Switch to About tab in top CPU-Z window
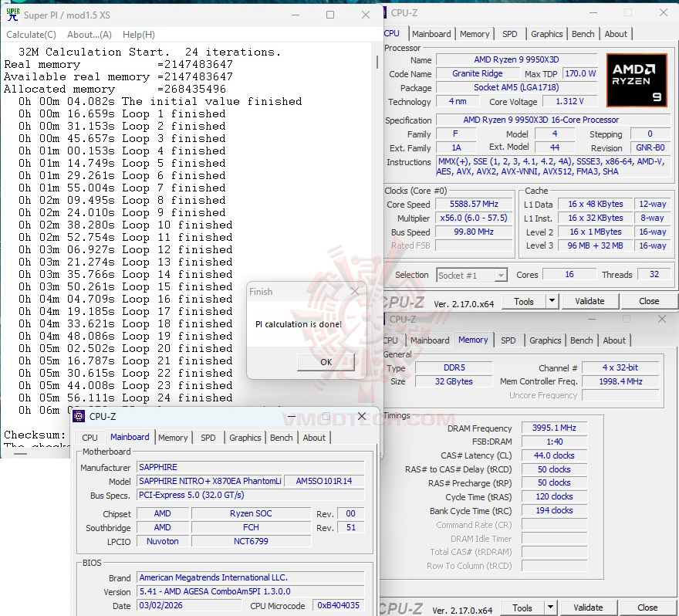This screenshot has width=679, height=616. (616, 34)
